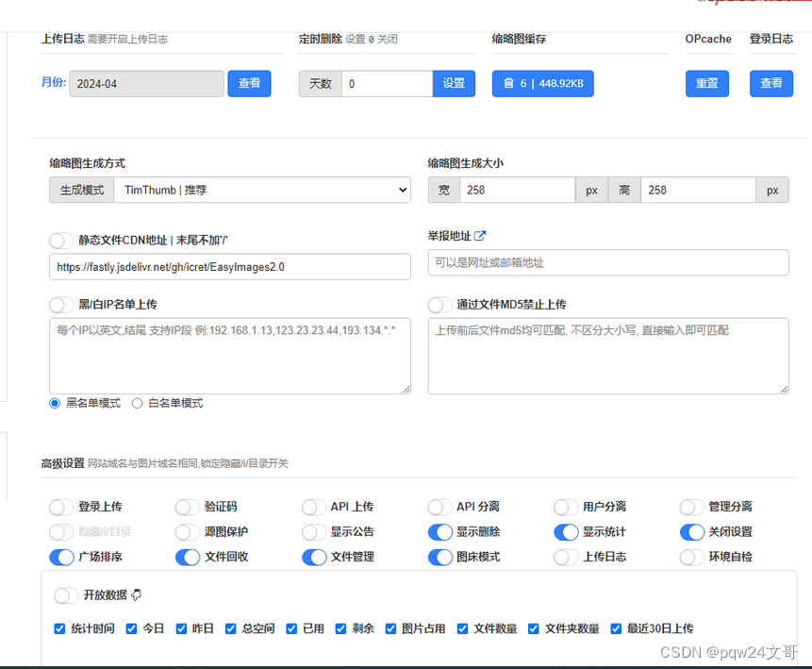Uncheck 文件数量 checkbox
Viewport: 812px width, 669px height.
(462, 628)
